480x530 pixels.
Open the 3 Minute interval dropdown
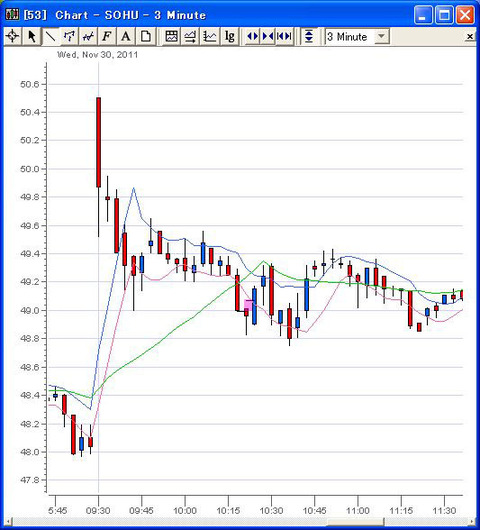381,36
